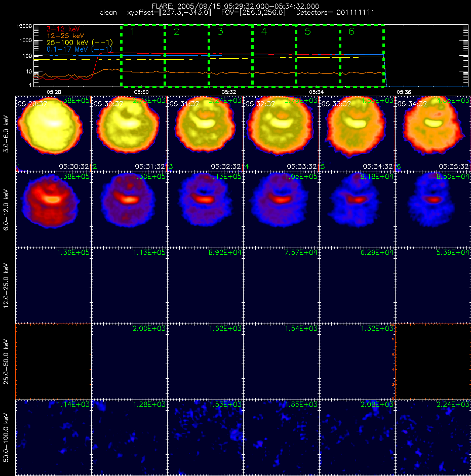Viewport: 471px width, 476px height.
Task: Open the 3.0-6.0 keV image starting 05:33:32
Action: click(357, 134)
